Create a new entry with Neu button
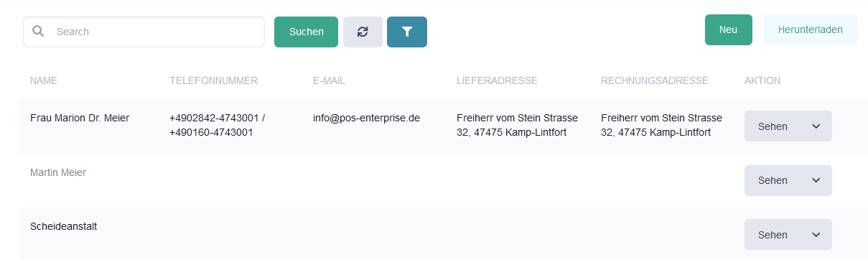868x260 pixels. [x=729, y=29]
